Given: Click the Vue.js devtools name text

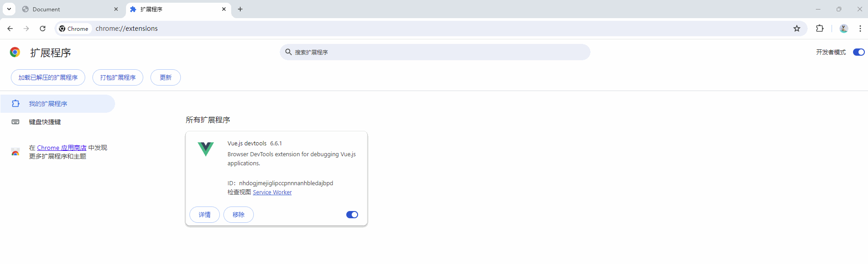Looking at the screenshot, I should [x=247, y=143].
